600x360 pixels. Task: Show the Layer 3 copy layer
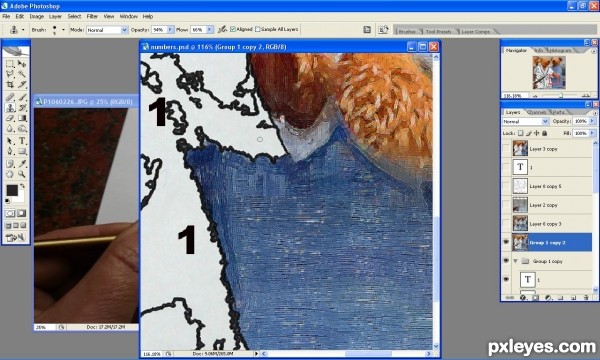(506, 148)
